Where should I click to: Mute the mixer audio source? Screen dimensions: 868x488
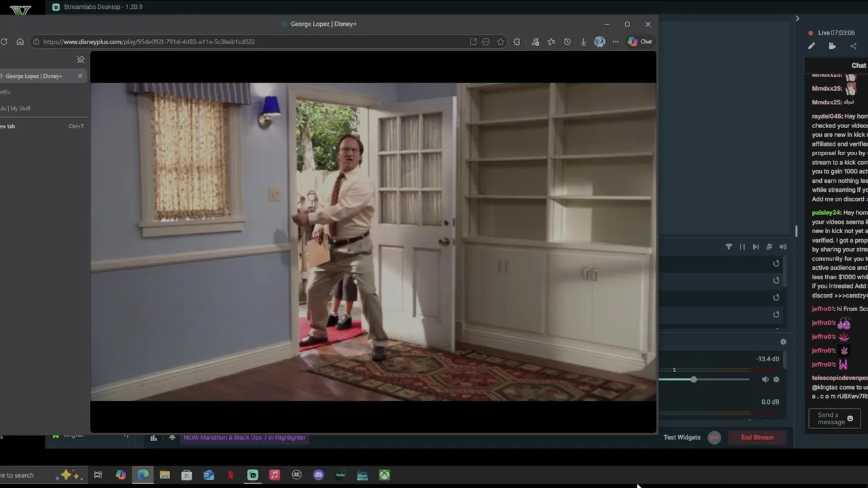point(766,380)
